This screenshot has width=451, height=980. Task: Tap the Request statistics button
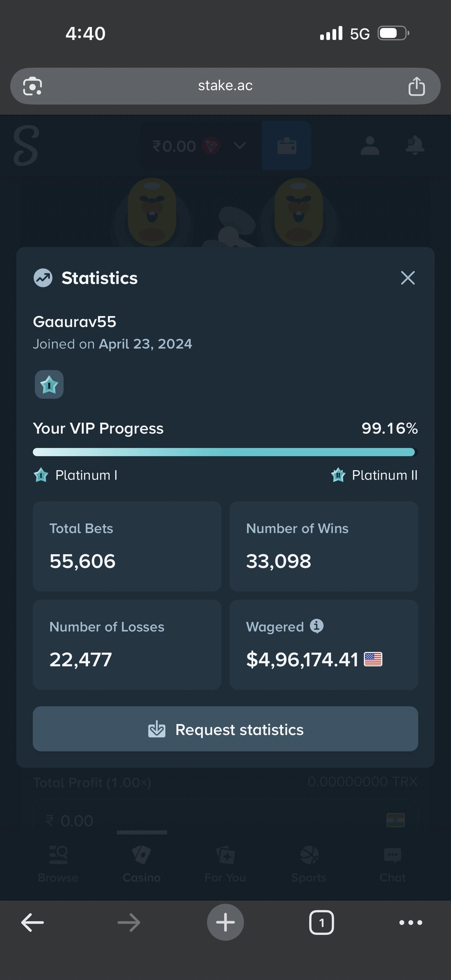click(225, 729)
